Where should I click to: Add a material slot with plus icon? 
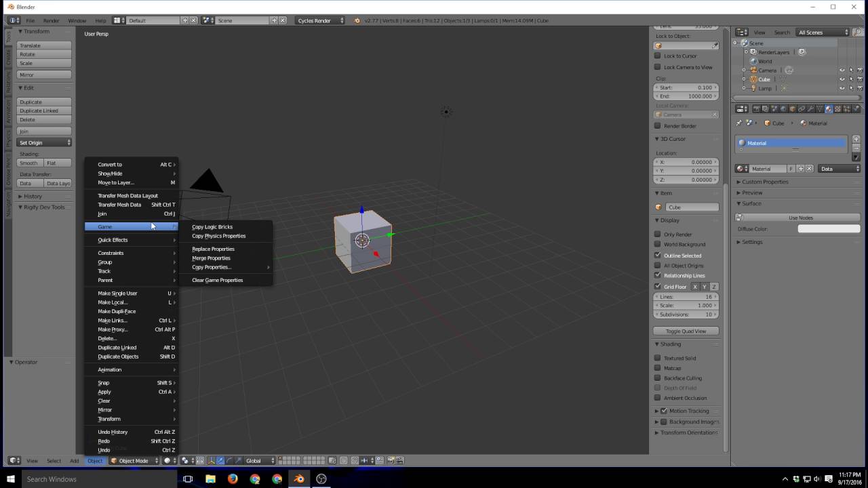856,139
